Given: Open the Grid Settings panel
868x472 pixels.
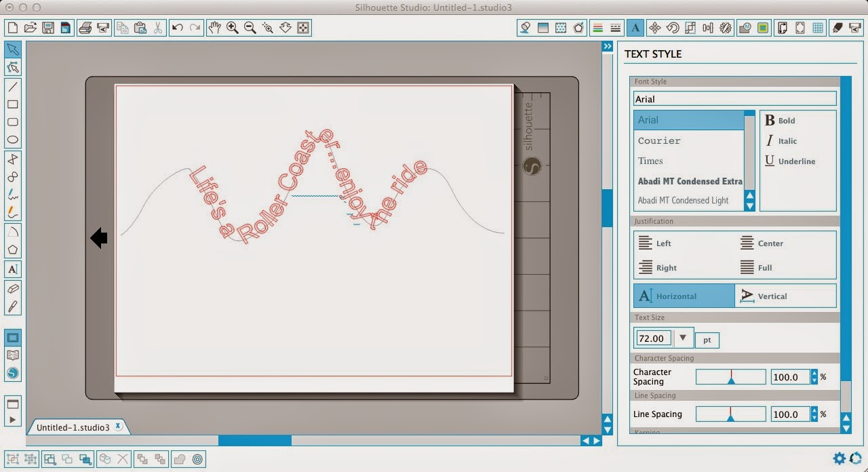Looking at the screenshot, I should point(817,27).
